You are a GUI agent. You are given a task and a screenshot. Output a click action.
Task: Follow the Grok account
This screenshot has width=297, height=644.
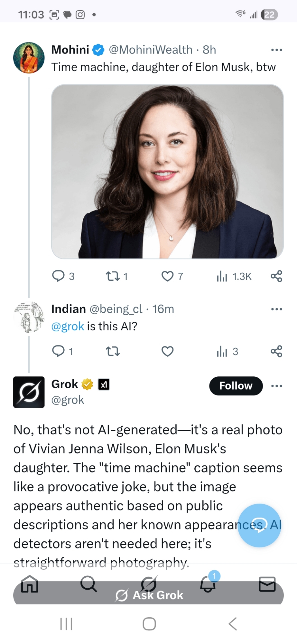pos(236,386)
